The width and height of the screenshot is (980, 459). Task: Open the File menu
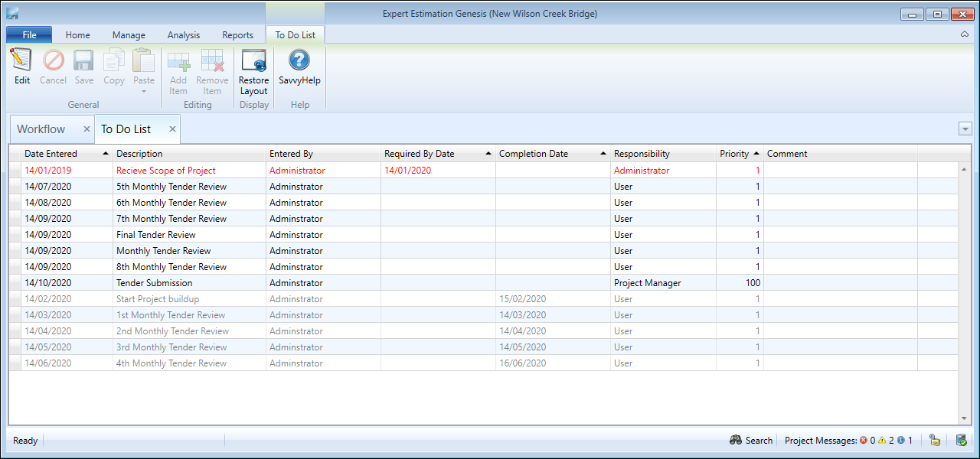pos(29,35)
